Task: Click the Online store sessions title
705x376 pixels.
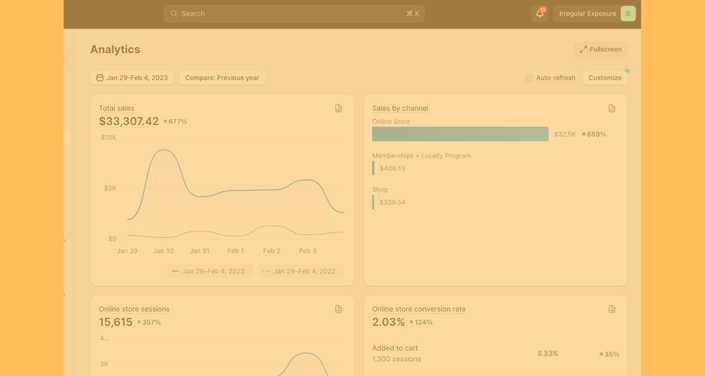Action: click(134, 309)
